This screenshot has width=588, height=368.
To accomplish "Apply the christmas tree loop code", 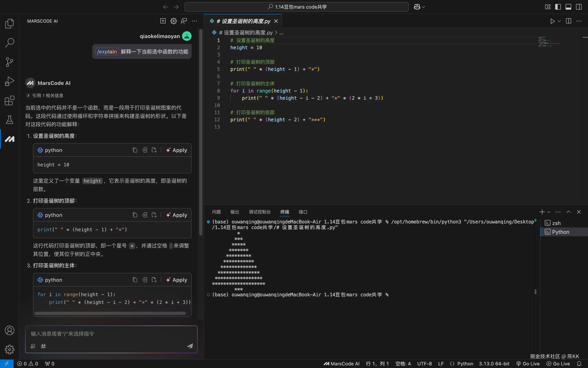I will pos(176,280).
